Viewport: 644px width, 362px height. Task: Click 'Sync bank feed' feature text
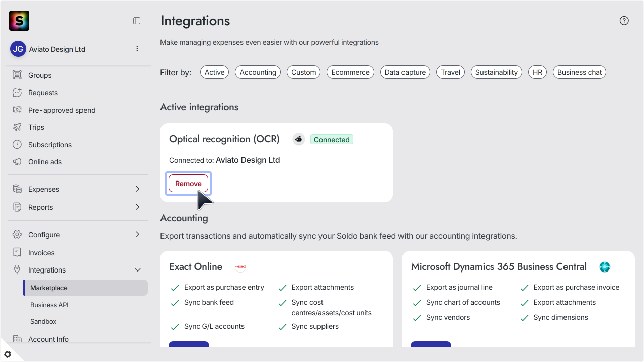click(209, 302)
